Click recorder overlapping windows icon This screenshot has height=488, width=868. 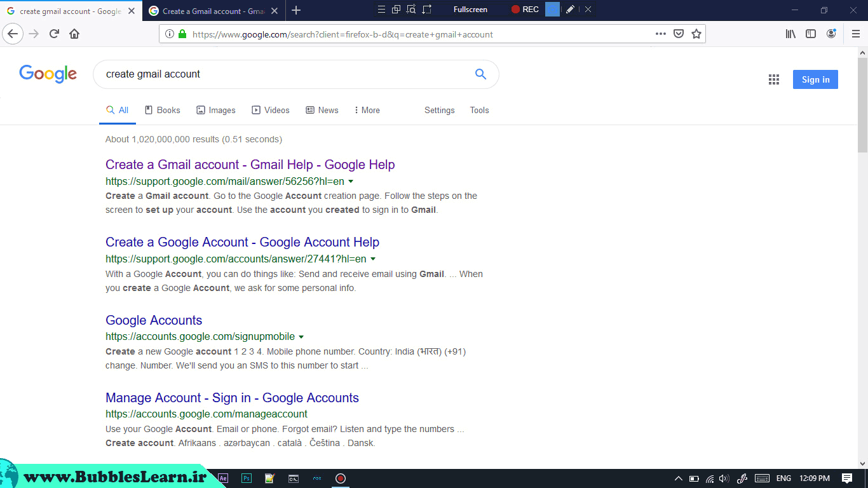(396, 9)
